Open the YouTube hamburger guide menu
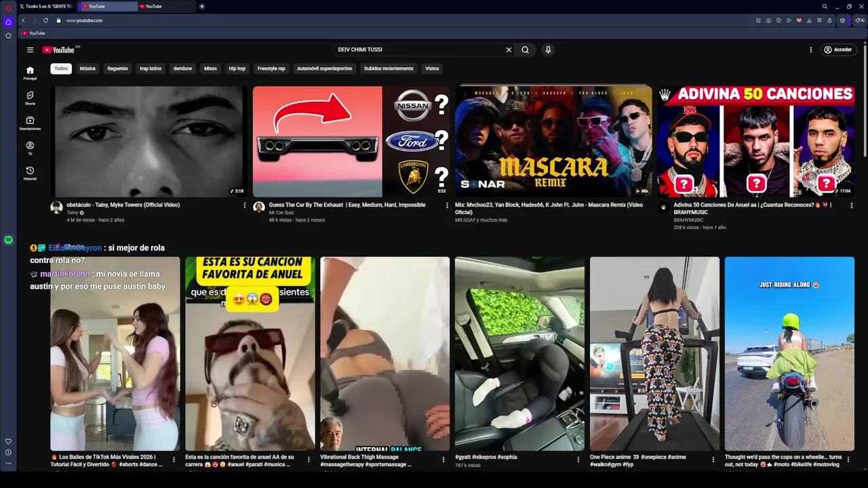 tap(30, 49)
